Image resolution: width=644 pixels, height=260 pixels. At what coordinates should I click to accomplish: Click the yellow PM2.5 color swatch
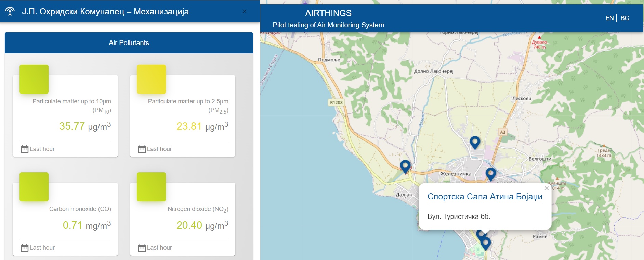[151, 79]
